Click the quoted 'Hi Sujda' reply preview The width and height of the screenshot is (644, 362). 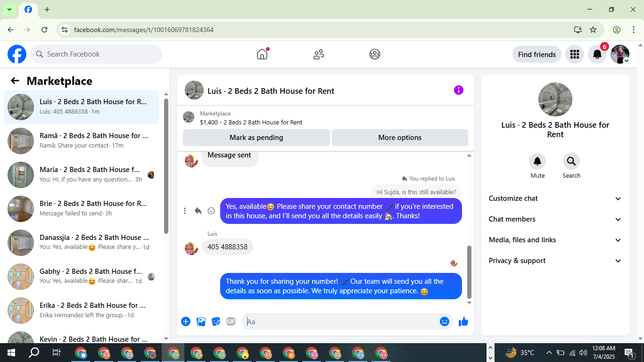(x=416, y=192)
